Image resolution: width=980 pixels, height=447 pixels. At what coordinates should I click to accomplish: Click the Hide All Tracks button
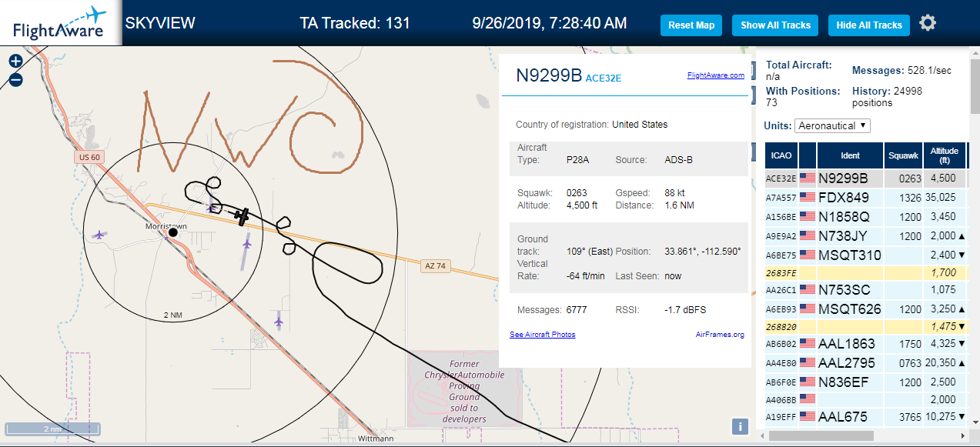(869, 25)
